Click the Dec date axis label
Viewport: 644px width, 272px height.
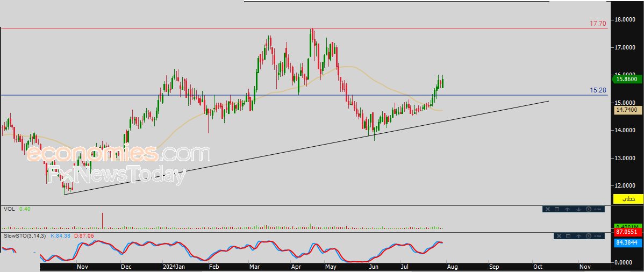click(x=126, y=267)
